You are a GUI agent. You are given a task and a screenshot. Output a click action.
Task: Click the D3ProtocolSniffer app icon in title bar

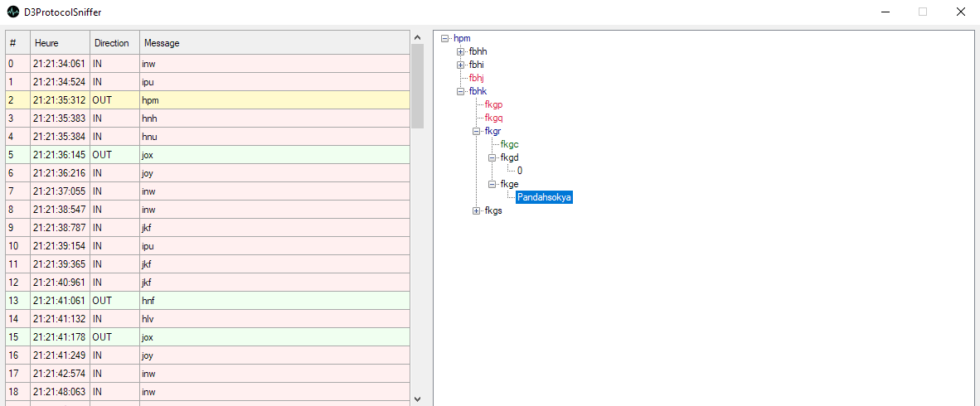[x=12, y=12]
